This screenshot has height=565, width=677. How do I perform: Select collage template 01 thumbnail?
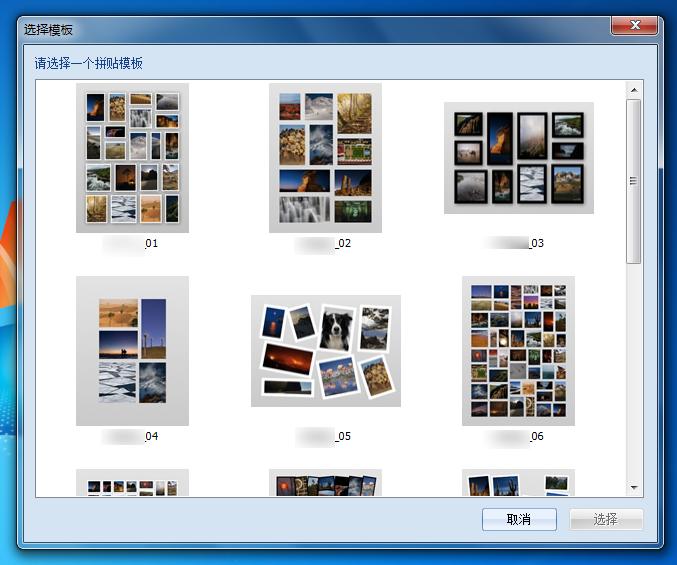[x=132, y=158]
